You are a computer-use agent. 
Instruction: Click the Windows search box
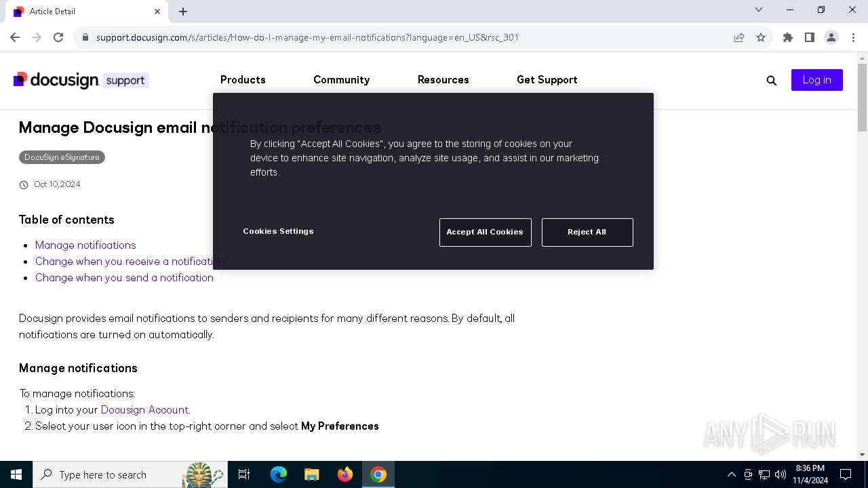(x=130, y=474)
